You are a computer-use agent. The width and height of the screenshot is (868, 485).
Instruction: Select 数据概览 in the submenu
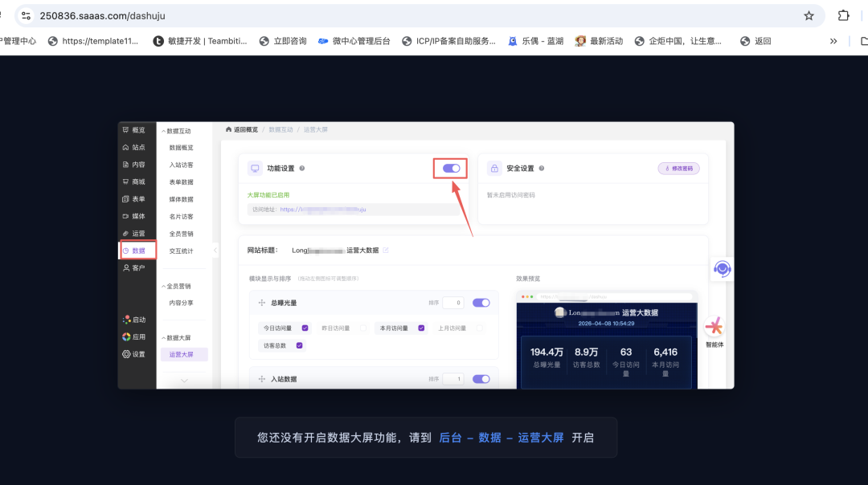(x=181, y=148)
